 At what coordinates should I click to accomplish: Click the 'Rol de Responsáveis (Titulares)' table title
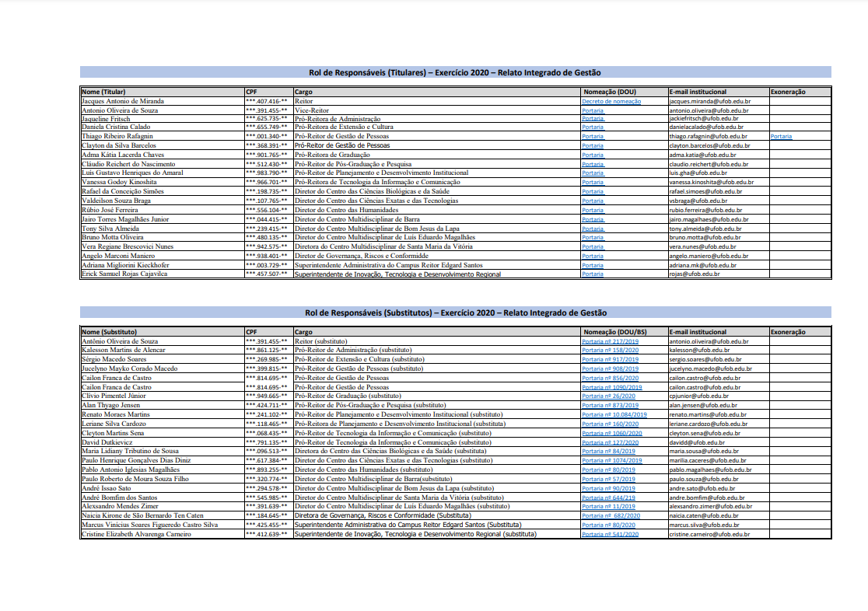(455, 72)
